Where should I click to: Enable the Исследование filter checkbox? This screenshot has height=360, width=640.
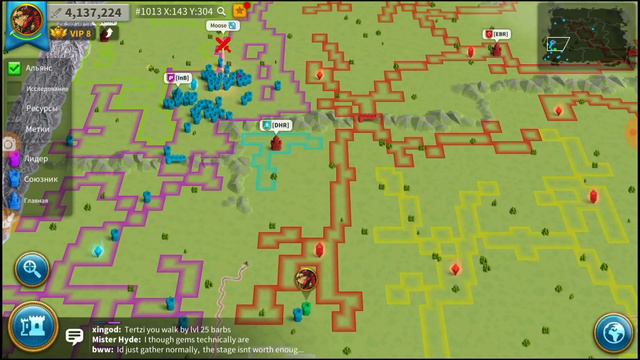click(x=14, y=88)
